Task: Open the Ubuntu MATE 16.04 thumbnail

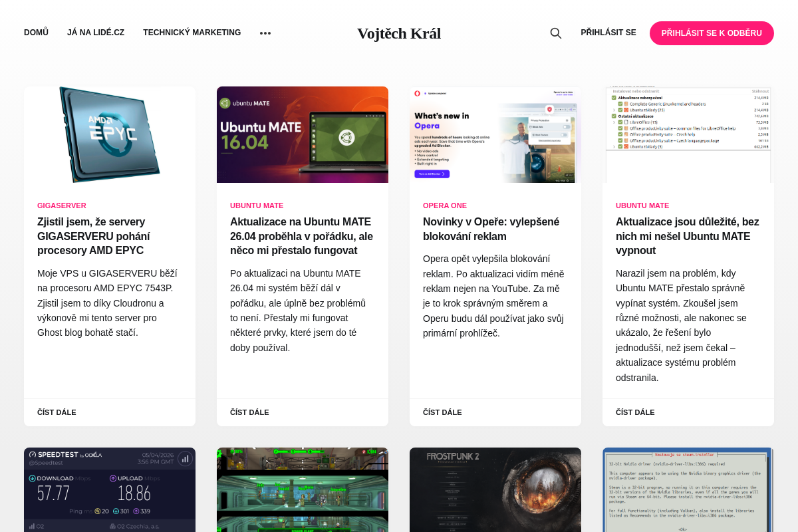Action: coord(303,134)
